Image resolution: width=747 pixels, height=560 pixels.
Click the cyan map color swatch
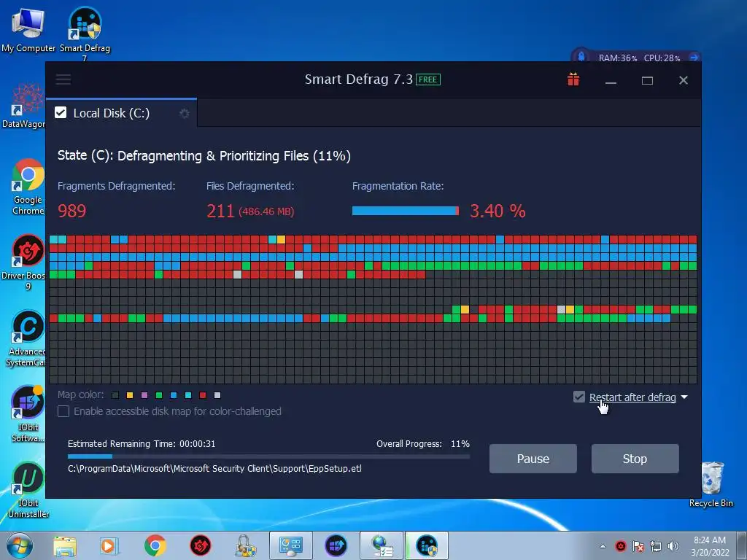click(188, 395)
